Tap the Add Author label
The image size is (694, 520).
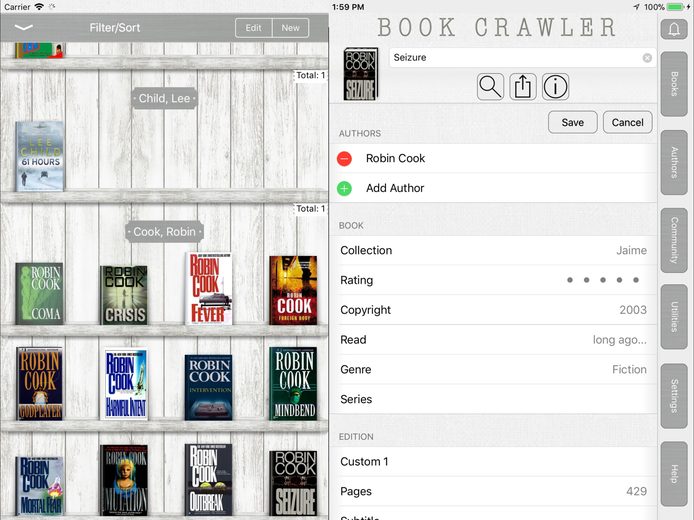(x=395, y=188)
